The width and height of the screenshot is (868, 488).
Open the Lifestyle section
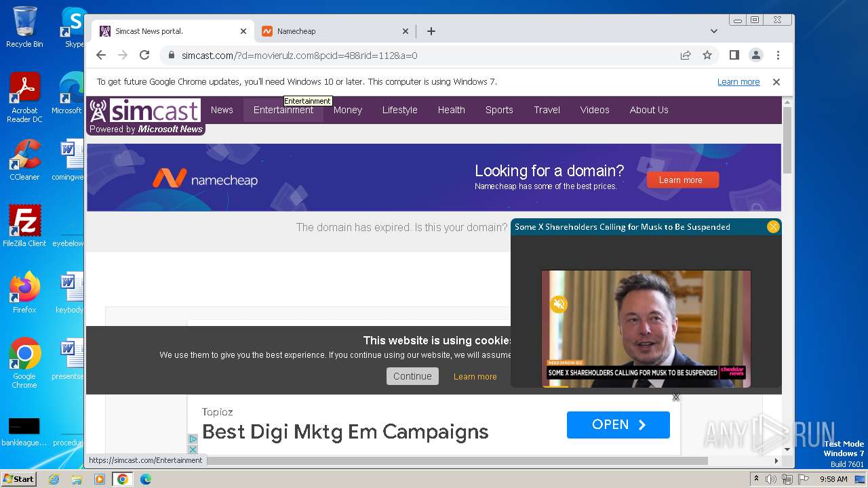coord(399,110)
